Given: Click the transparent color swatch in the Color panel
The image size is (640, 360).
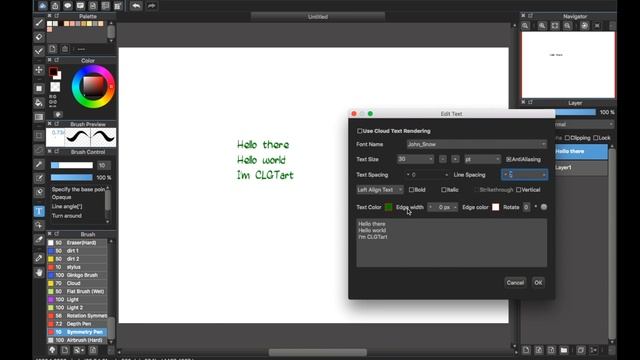Looking at the screenshot, I should pyautogui.click(x=55, y=87).
